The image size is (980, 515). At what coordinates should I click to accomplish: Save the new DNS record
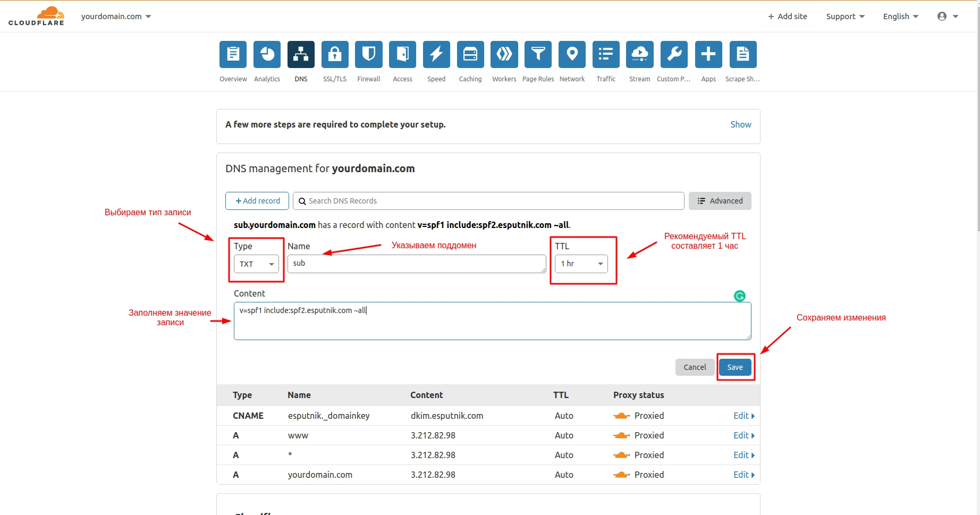pyautogui.click(x=735, y=367)
